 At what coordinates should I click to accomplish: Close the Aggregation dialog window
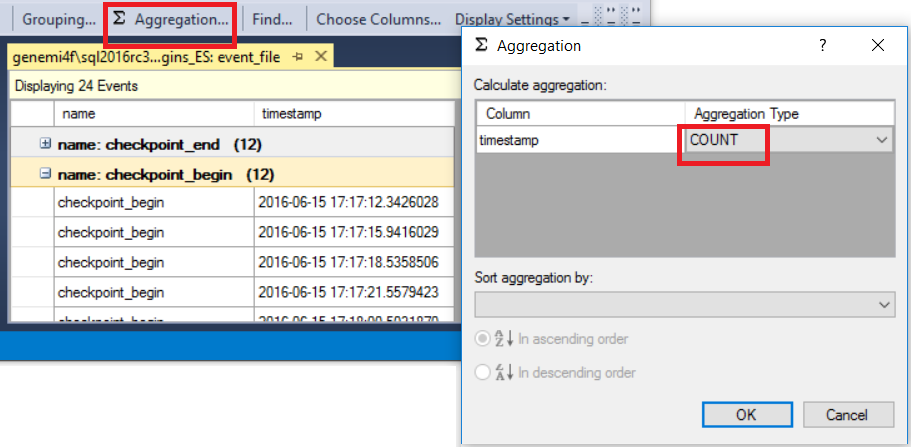coord(878,45)
